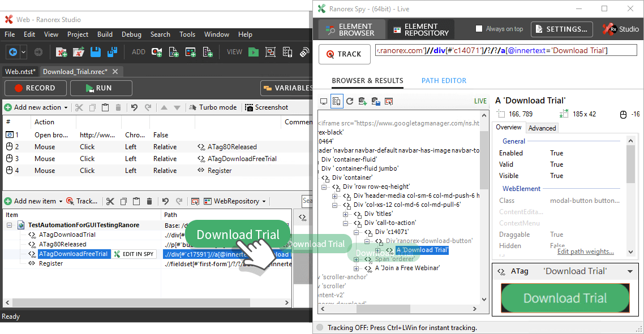Viewport: 644px width, 334px height.
Task: Select the Open browser action row
Action: pyautogui.click(x=156, y=135)
